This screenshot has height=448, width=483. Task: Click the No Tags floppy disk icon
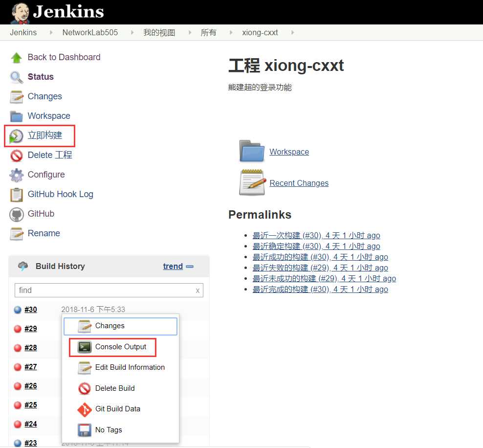pos(85,430)
